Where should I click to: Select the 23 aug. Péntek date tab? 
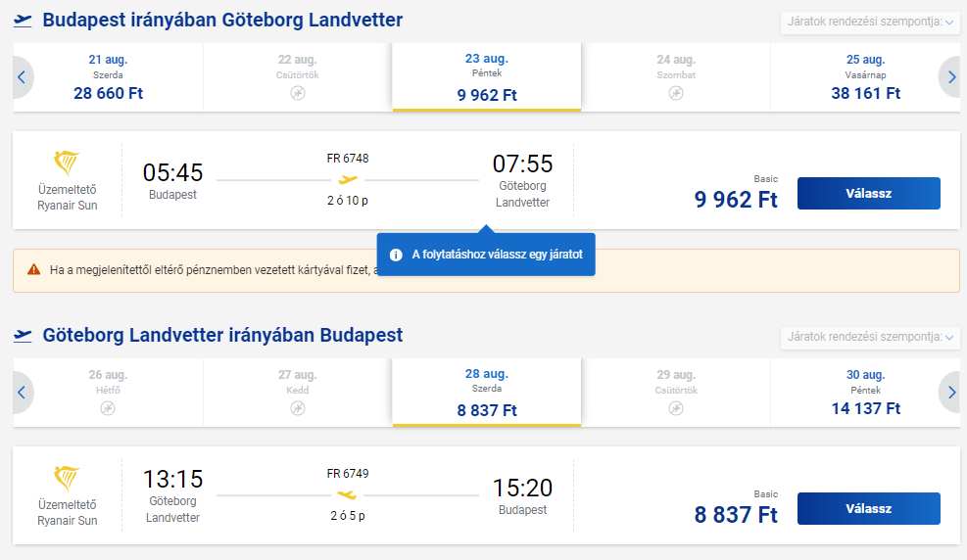point(487,77)
